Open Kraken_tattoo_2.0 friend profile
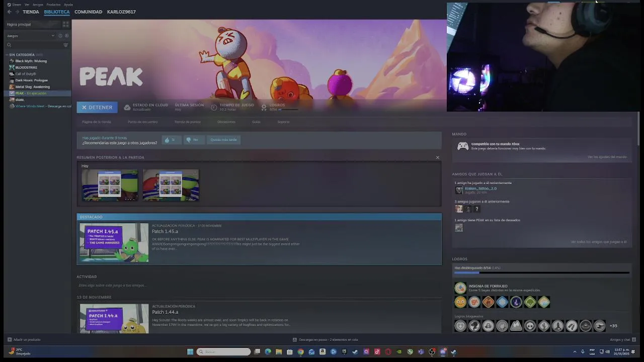 tap(480, 189)
